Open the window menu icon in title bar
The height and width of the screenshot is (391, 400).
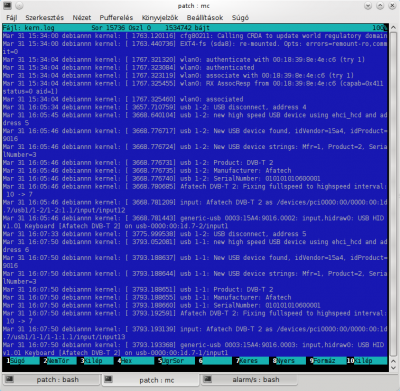[x=7, y=6]
